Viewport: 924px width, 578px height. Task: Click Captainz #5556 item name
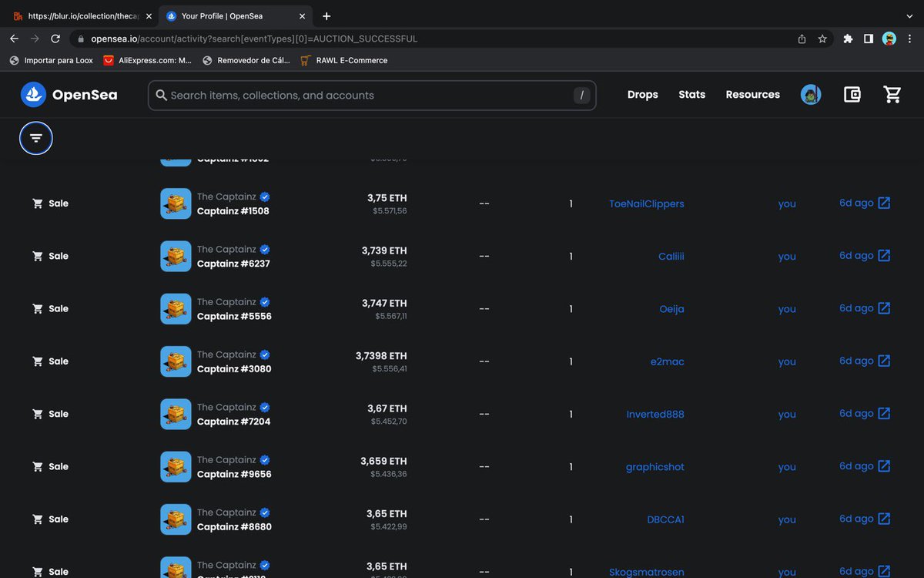[x=234, y=316]
